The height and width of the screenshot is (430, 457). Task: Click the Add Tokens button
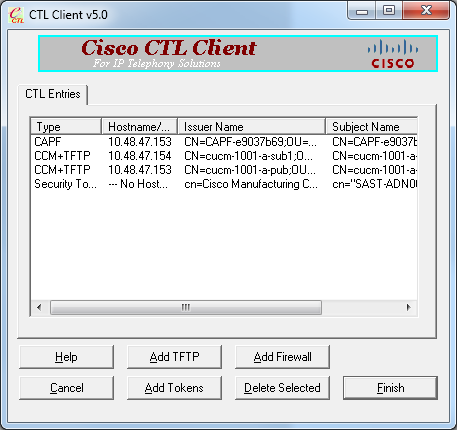click(174, 388)
